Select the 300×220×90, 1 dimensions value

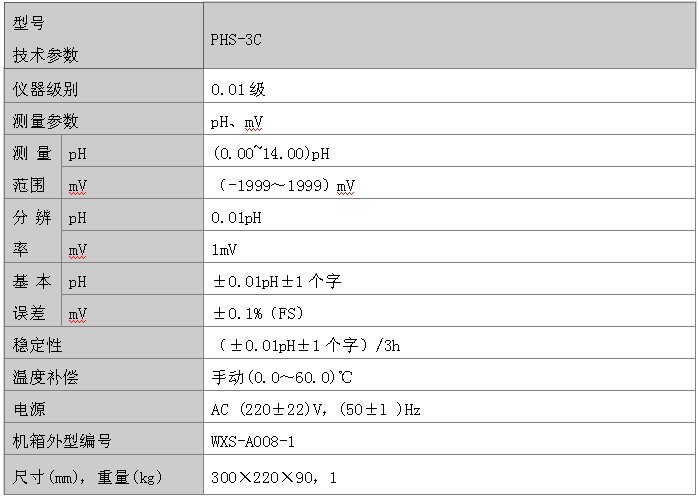[x=274, y=477]
